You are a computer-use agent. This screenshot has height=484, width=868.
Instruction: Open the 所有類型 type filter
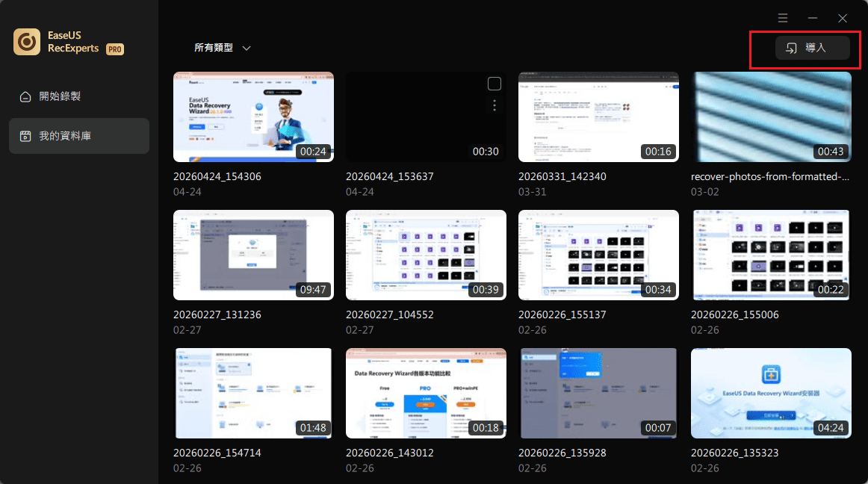click(223, 49)
